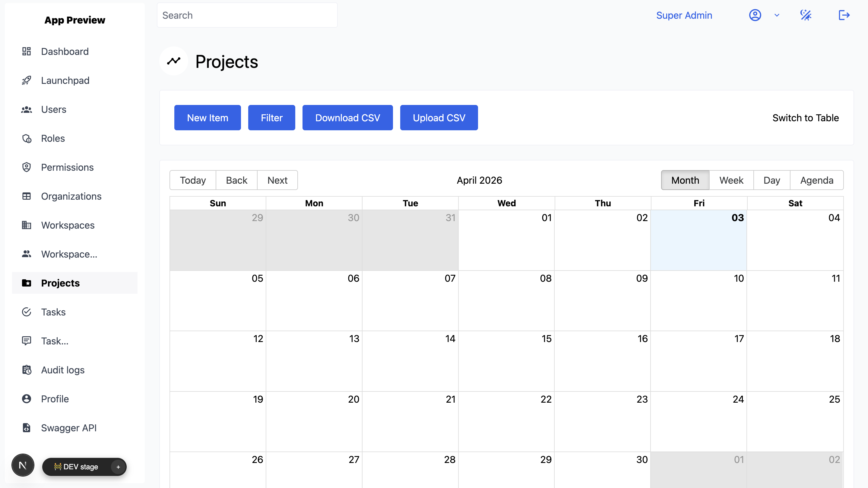Click the Roles shield icon
868x488 pixels.
(27, 138)
